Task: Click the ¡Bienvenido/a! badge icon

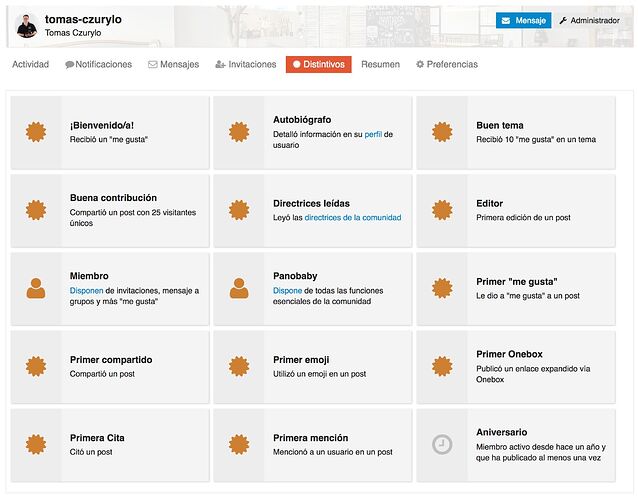Action: click(x=36, y=132)
